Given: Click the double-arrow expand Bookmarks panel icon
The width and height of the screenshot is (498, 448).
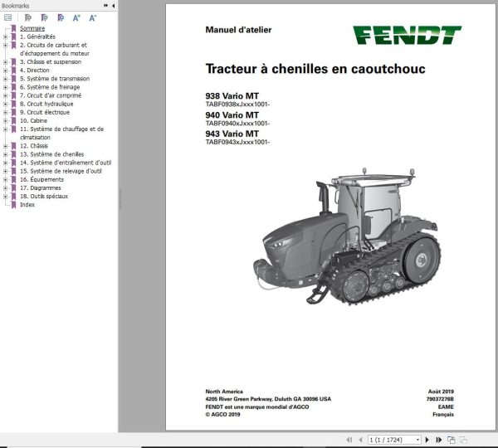Looking at the screenshot, I should [105, 6].
